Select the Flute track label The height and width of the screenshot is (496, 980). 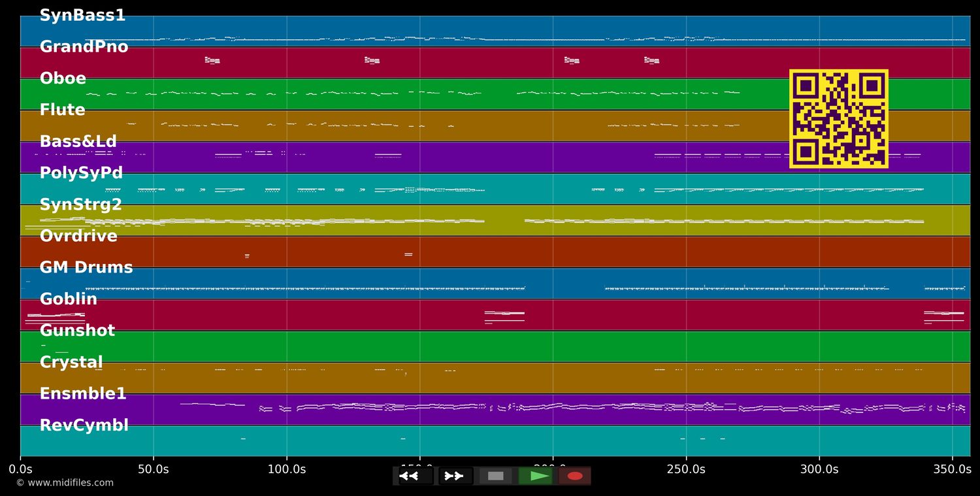(x=62, y=110)
